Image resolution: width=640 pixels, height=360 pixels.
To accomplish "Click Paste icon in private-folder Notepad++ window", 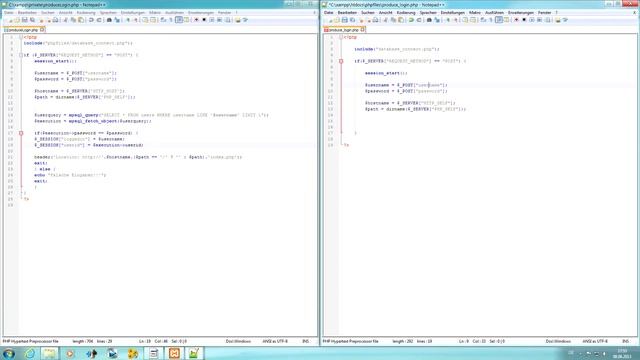I will [81, 20].
